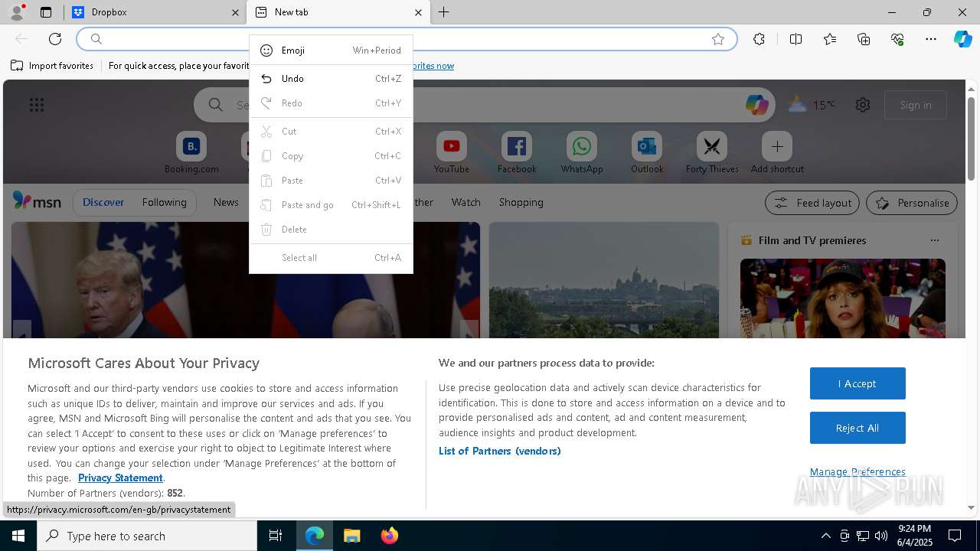Image resolution: width=980 pixels, height=551 pixels.
Task: Open the Windows Start menu
Action: [18, 536]
